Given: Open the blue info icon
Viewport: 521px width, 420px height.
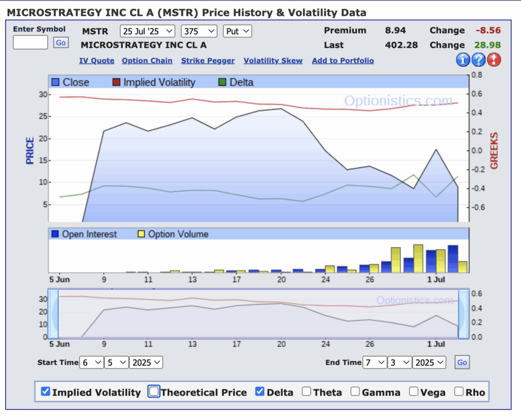Looking at the screenshot, I should tap(462, 60).
